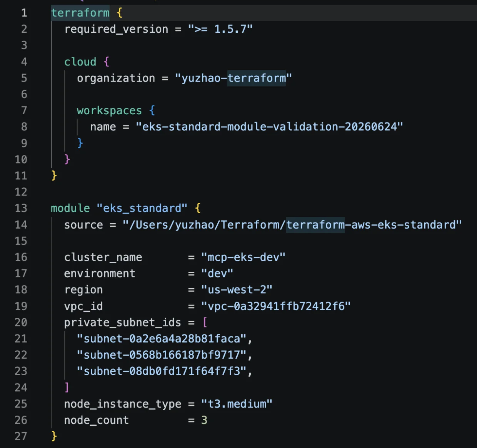This screenshot has width=477, height=448.
Task: Click the "vpc_id" attribute name
Action: [x=83, y=306]
